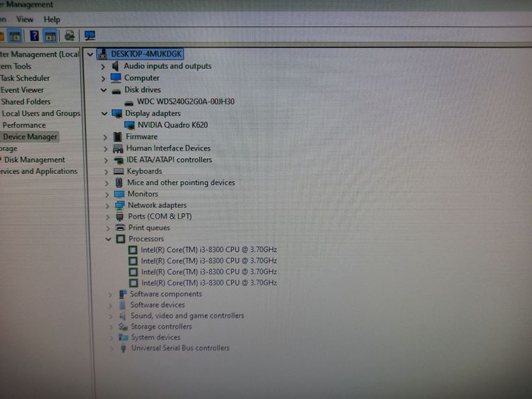Screen dimensions: 532x399
Task: Expand the Monitors category
Action: [x=107, y=195]
